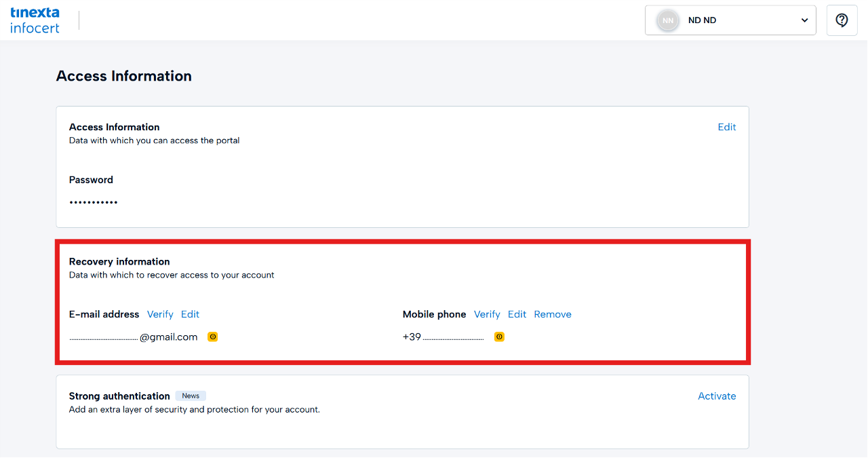Click the Strong authentication title
The image size is (868, 458).
[119, 396]
